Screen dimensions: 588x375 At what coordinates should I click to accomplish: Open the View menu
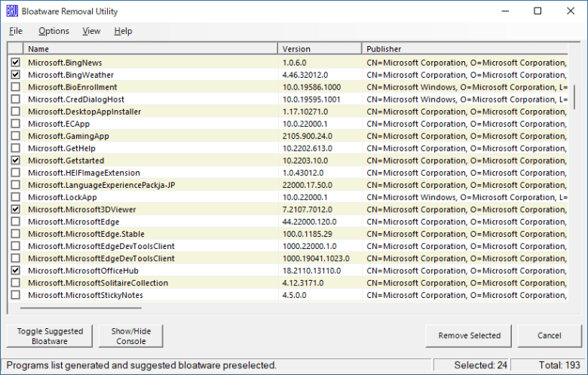(91, 31)
